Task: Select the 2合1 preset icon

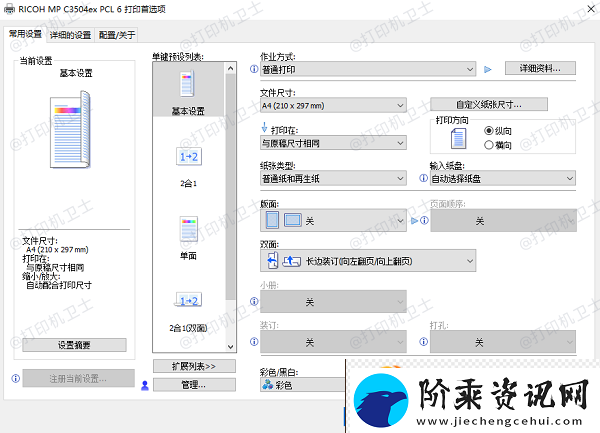Action: click(x=189, y=156)
